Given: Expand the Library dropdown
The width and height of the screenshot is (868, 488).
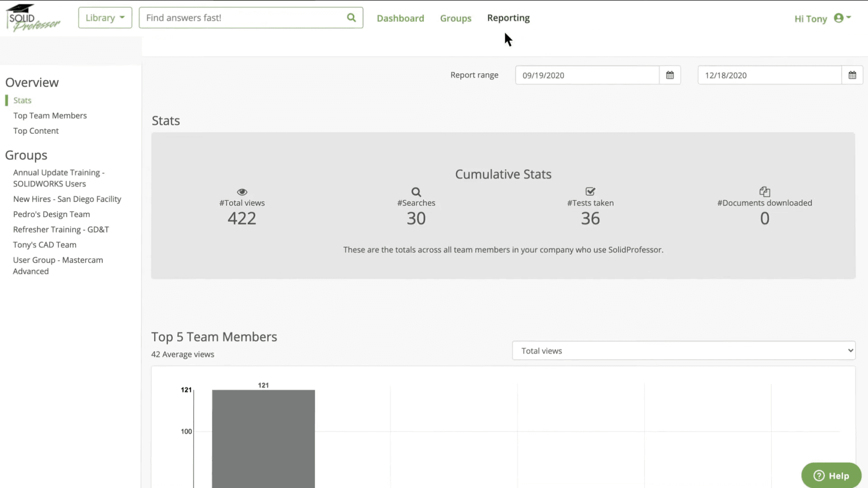Looking at the screenshot, I should click(x=105, y=18).
